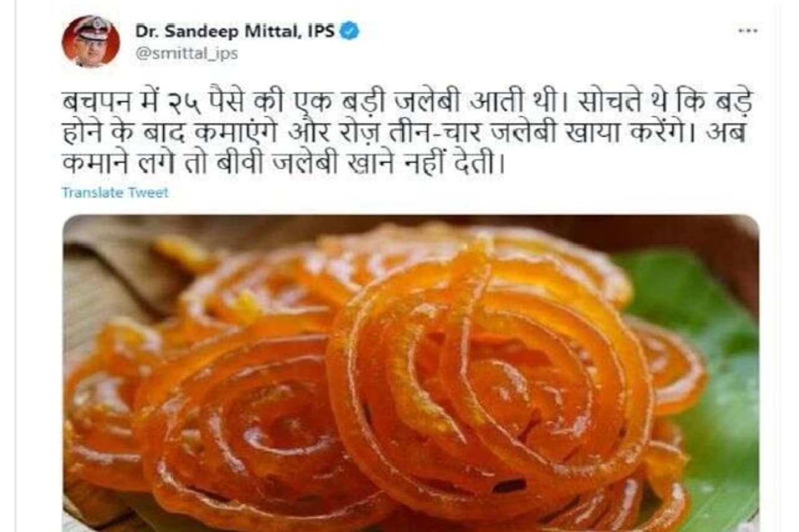Screen dimensions: 799x532
Task: Open the @smittal_ips handle link
Action: click(x=186, y=54)
